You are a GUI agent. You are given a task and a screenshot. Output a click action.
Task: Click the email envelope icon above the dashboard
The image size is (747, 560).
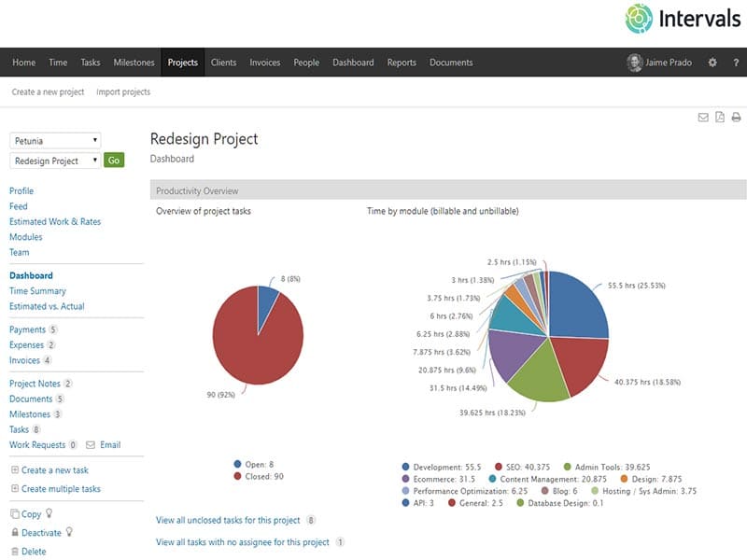click(703, 117)
